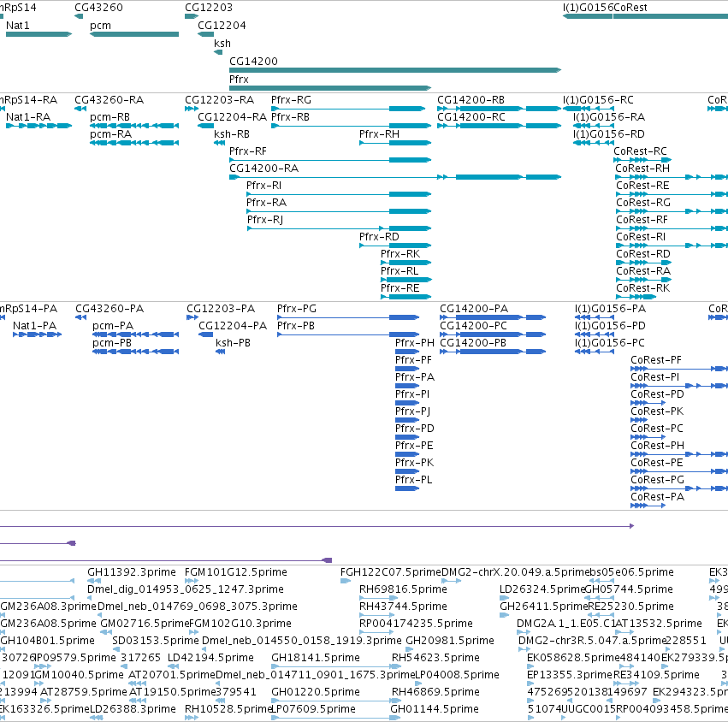This screenshot has width=728, height=722.
Task: Click EST GH18141.5prime
Action: point(335,666)
